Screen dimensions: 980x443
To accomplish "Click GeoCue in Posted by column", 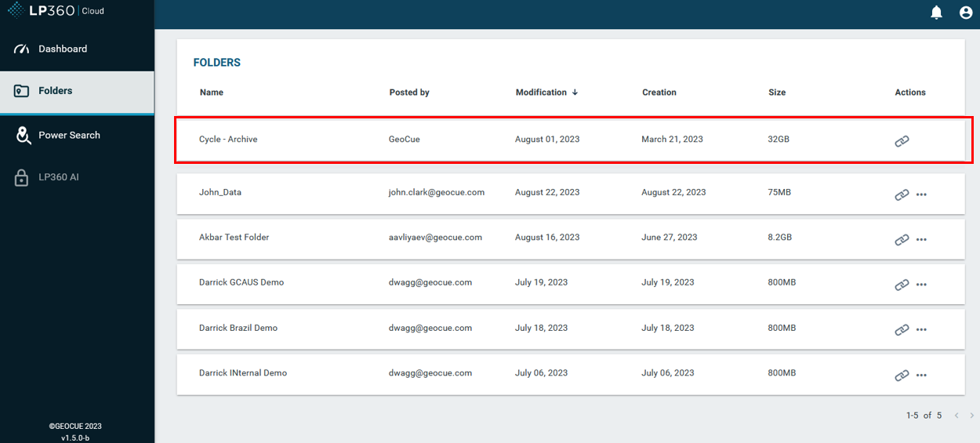I will [x=404, y=140].
